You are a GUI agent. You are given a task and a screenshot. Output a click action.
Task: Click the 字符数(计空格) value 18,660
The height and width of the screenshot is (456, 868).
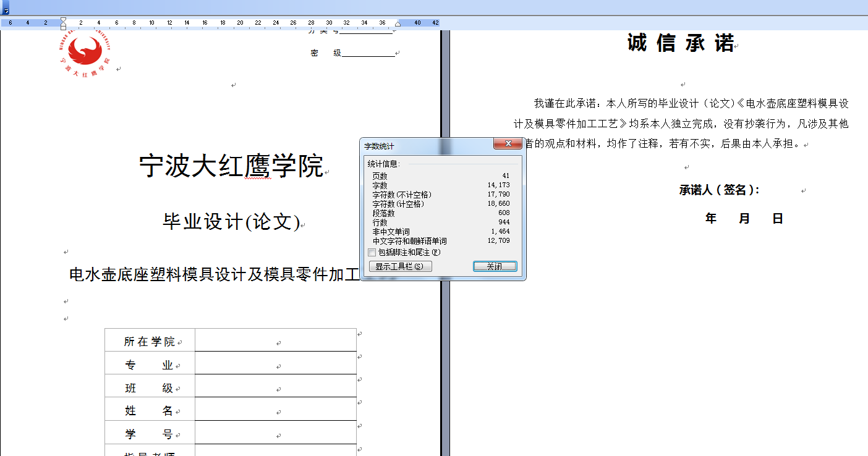pos(498,204)
